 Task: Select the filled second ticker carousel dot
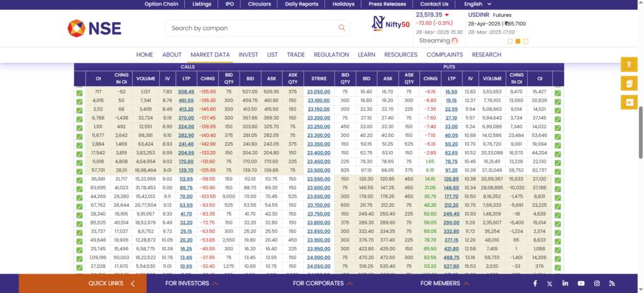tap(518, 41)
